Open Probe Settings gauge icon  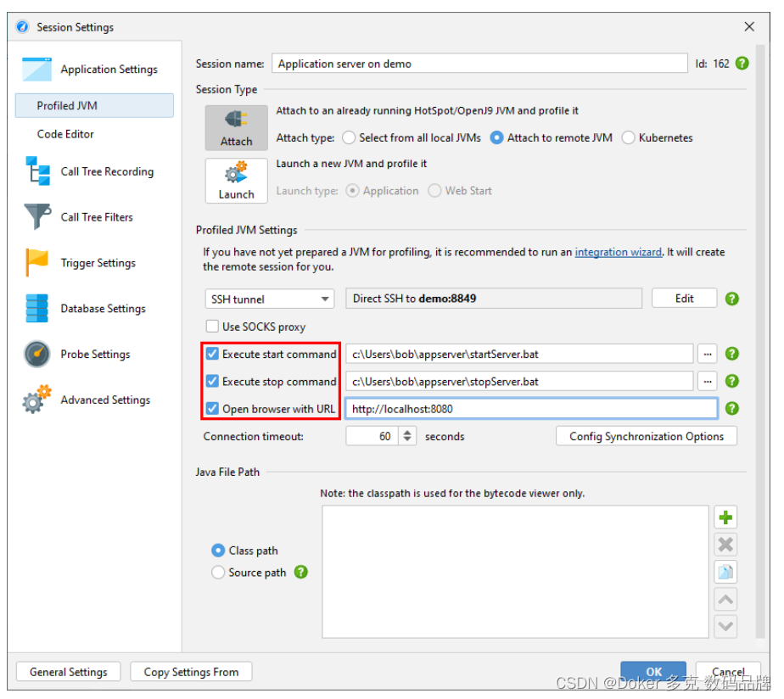36,354
